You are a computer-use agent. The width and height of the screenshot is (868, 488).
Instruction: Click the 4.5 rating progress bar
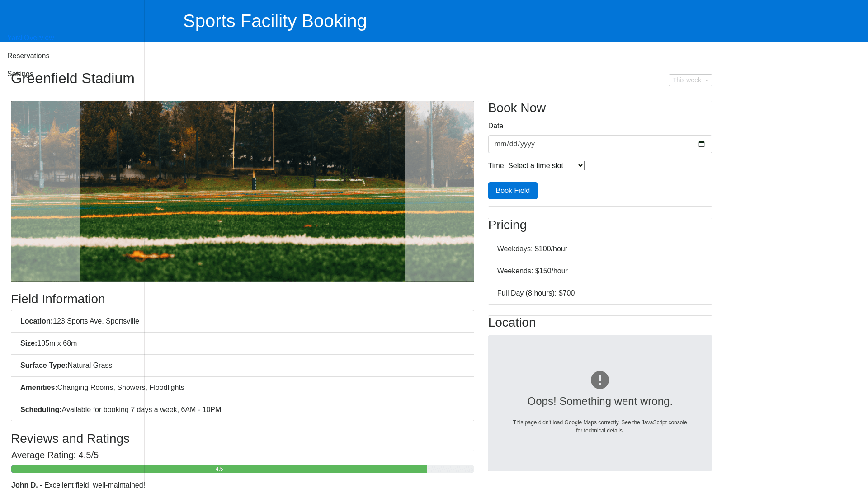(219, 469)
